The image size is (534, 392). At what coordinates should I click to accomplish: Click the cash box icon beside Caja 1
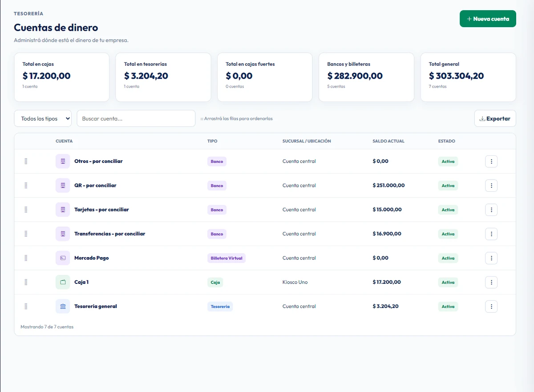tap(63, 282)
